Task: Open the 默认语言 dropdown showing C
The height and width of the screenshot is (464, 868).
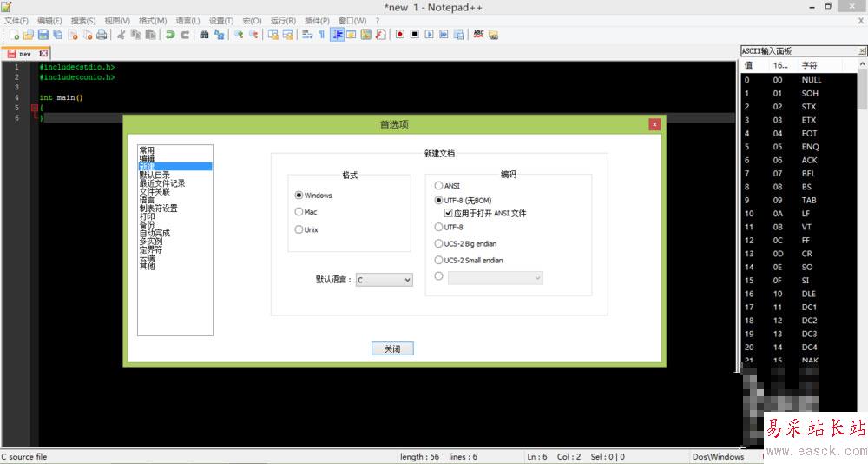Action: 385,280
